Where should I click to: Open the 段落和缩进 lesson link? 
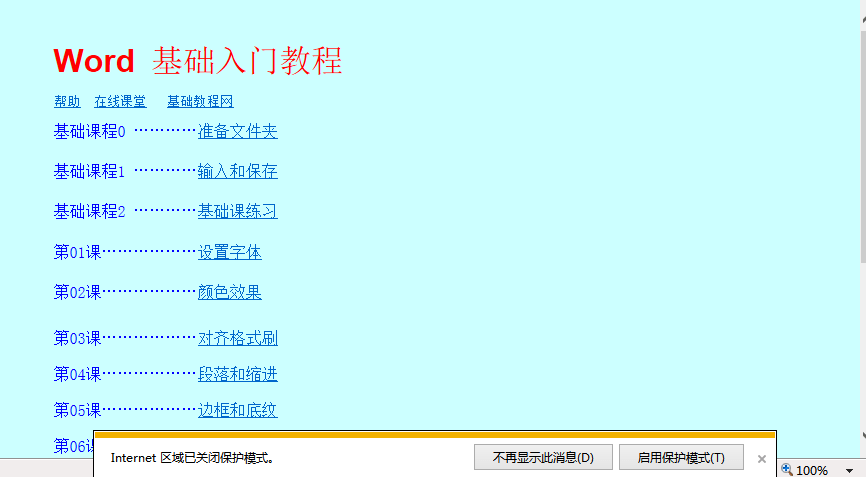(237, 374)
